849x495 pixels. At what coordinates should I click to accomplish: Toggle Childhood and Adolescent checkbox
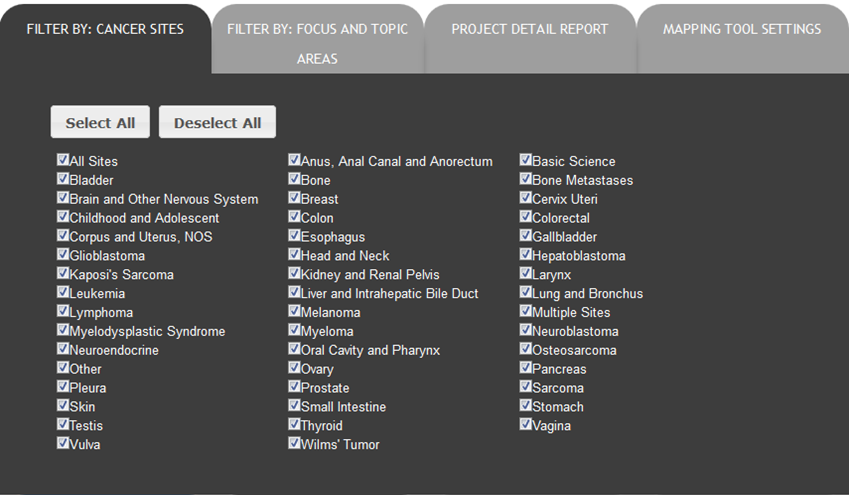[63, 217]
